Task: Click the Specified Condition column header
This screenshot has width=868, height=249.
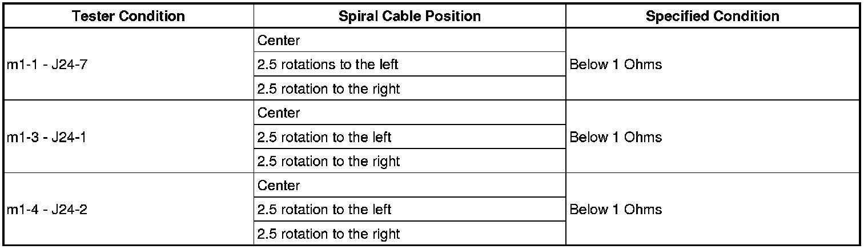Action: click(x=712, y=16)
